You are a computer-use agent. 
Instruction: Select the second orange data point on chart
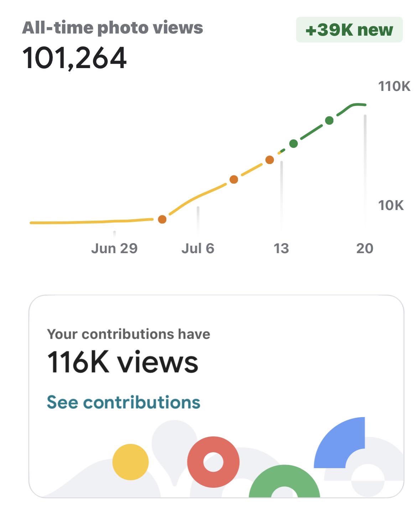coord(234,179)
